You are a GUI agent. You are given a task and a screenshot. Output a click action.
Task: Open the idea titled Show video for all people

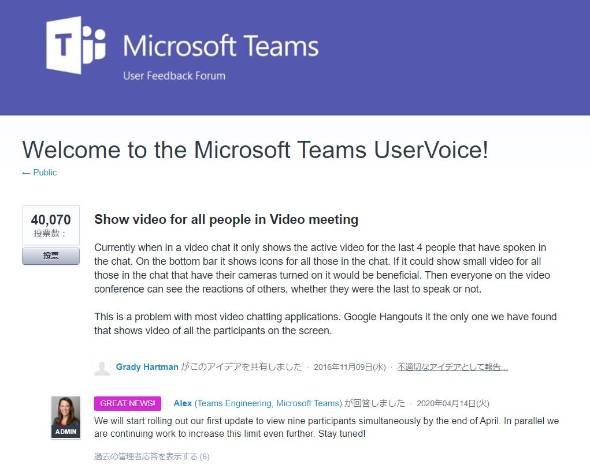(x=226, y=219)
